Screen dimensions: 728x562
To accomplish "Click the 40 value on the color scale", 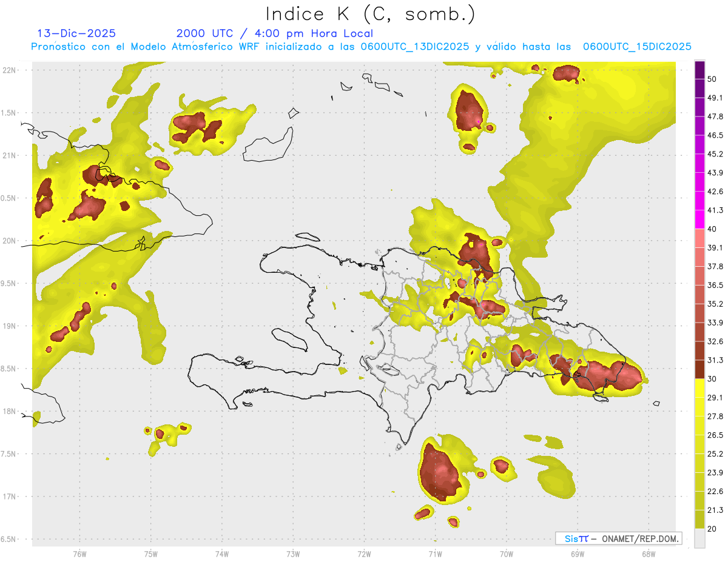I will (713, 229).
